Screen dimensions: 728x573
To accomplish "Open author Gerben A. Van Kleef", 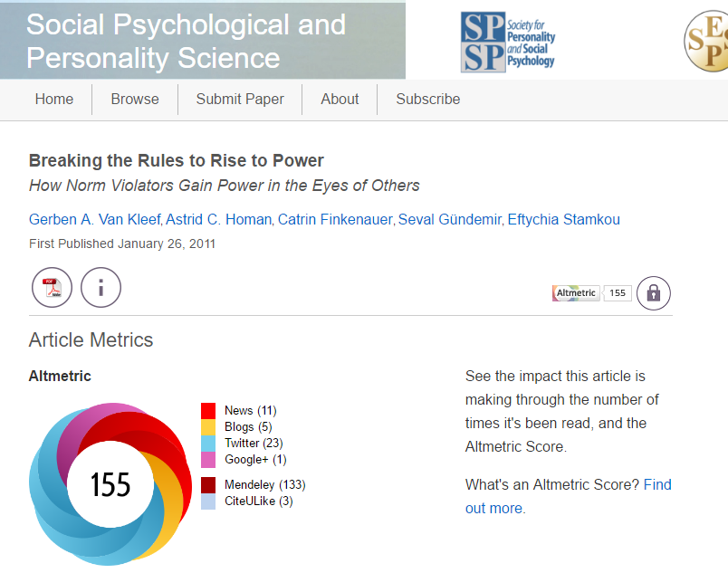I will click(x=95, y=219).
